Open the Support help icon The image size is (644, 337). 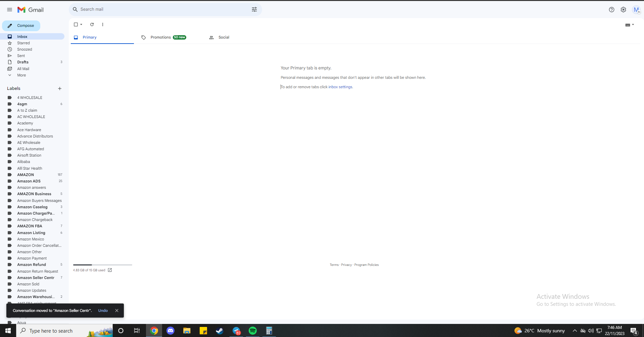click(x=611, y=10)
